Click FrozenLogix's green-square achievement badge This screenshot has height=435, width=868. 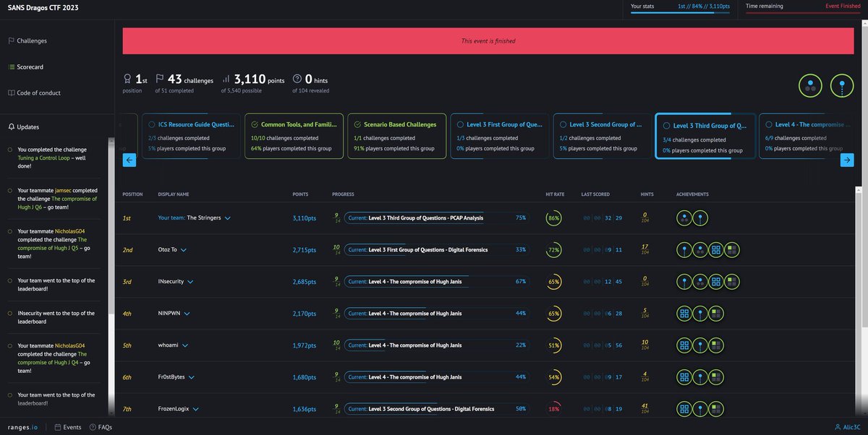715,409
